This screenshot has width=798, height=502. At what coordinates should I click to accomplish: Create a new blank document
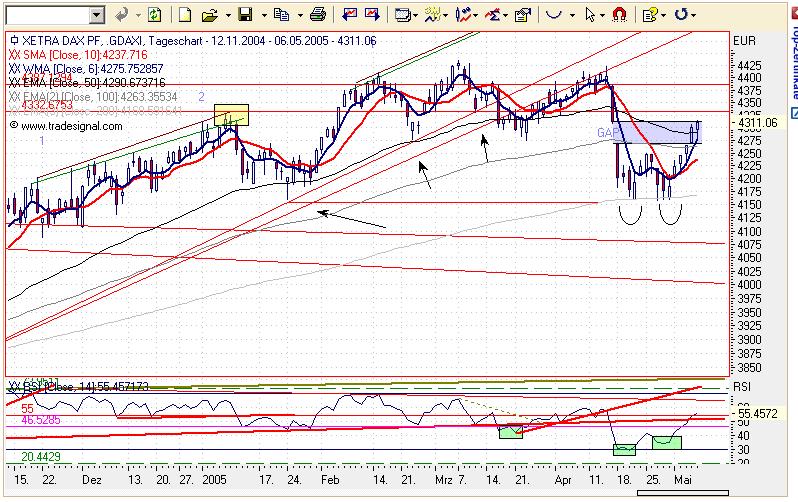coord(185,15)
